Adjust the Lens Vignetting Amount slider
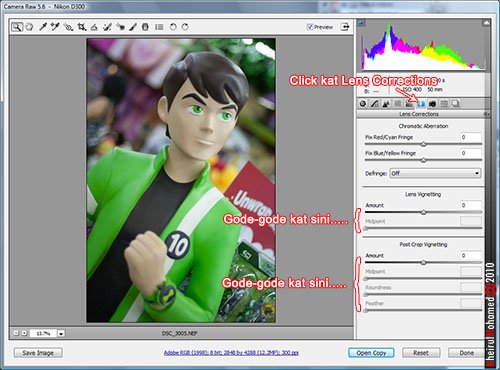 coord(423,212)
